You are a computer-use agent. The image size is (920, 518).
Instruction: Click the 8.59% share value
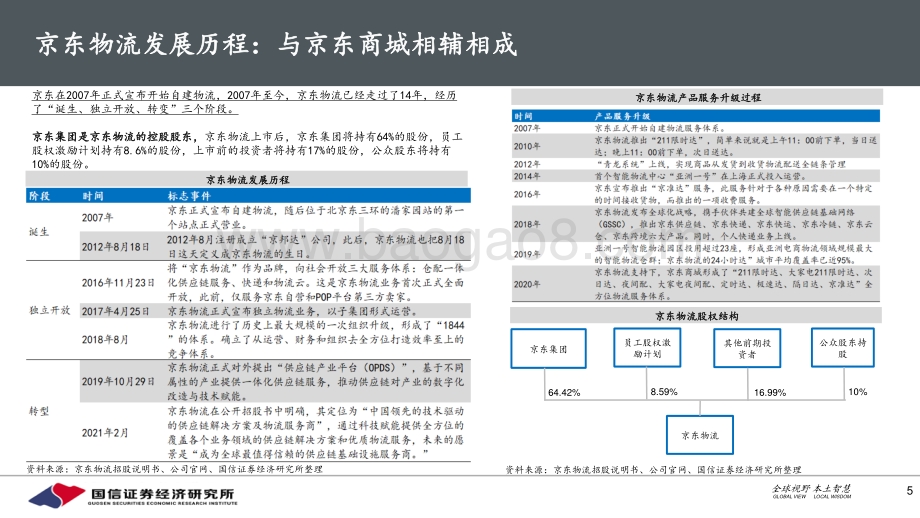point(664,391)
